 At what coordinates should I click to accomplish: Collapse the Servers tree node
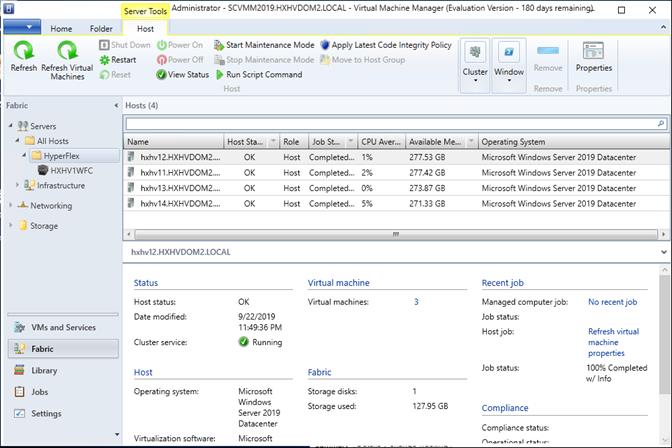coord(10,125)
